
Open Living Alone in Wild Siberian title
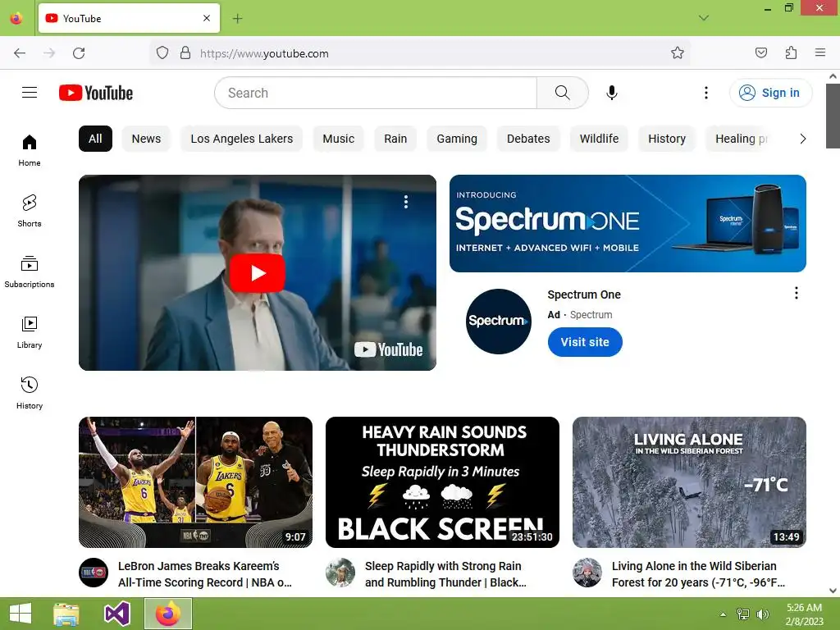click(698, 573)
